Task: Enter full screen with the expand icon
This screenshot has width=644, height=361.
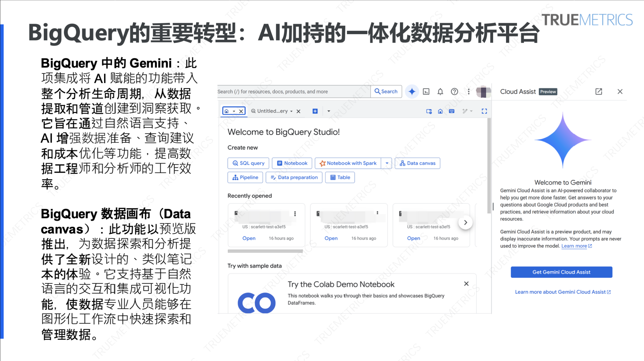Action: pos(485,111)
